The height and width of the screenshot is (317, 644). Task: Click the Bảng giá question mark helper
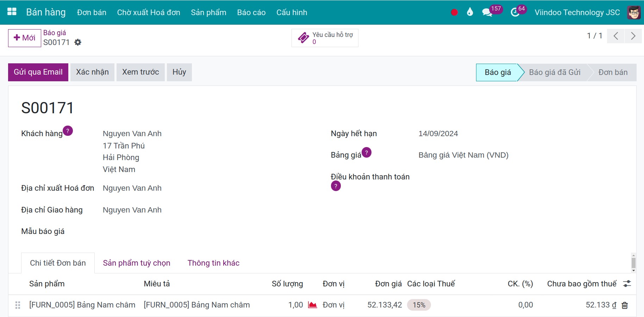click(x=366, y=153)
